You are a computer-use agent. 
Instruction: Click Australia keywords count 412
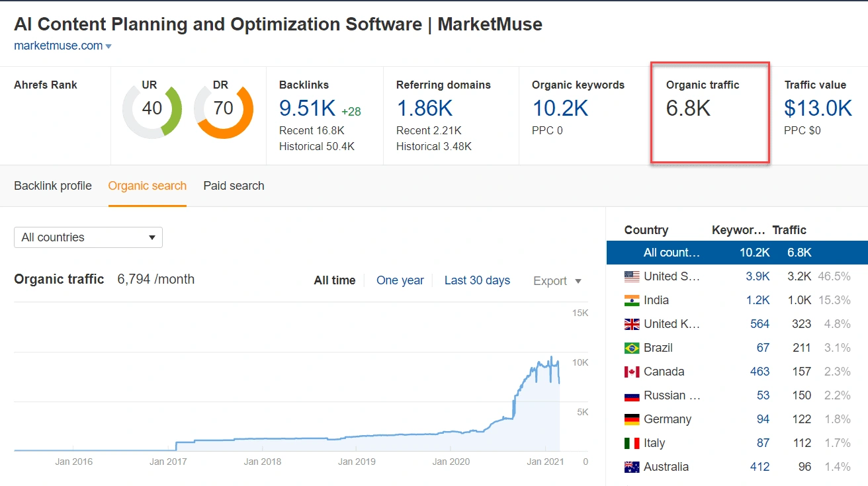pyautogui.click(x=760, y=467)
